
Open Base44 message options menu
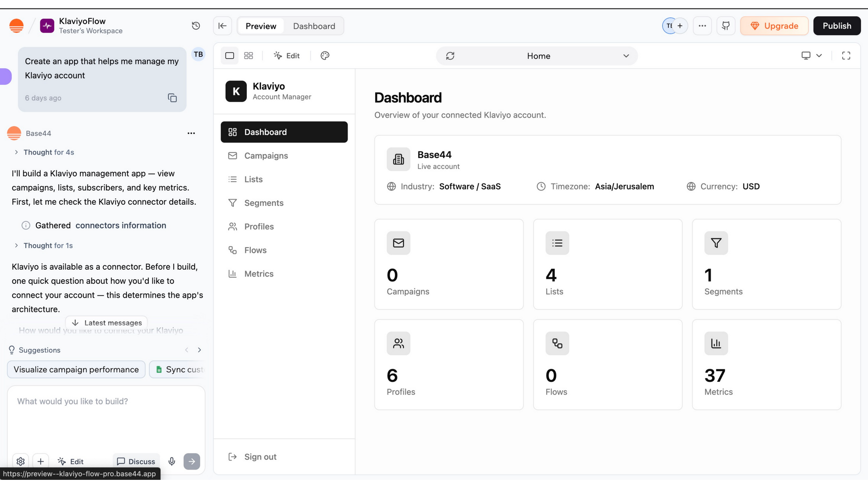[x=191, y=133]
